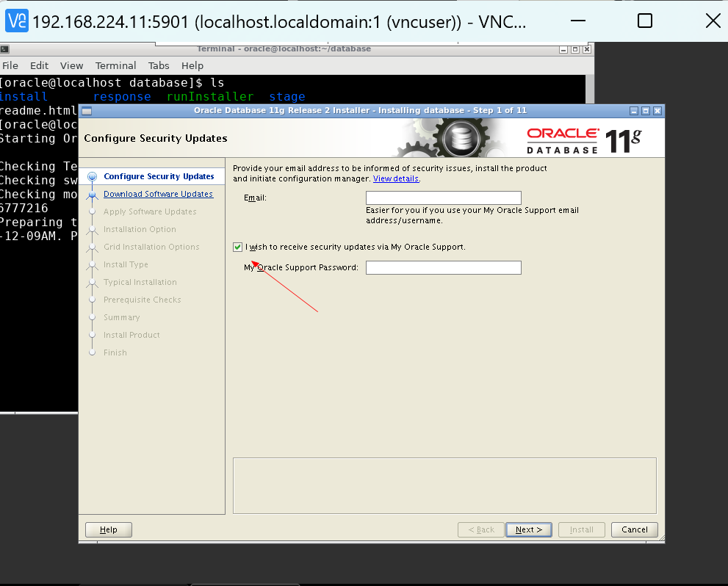Close the Oracle Installer window
Screen dimensions: 728x586
click(657, 111)
